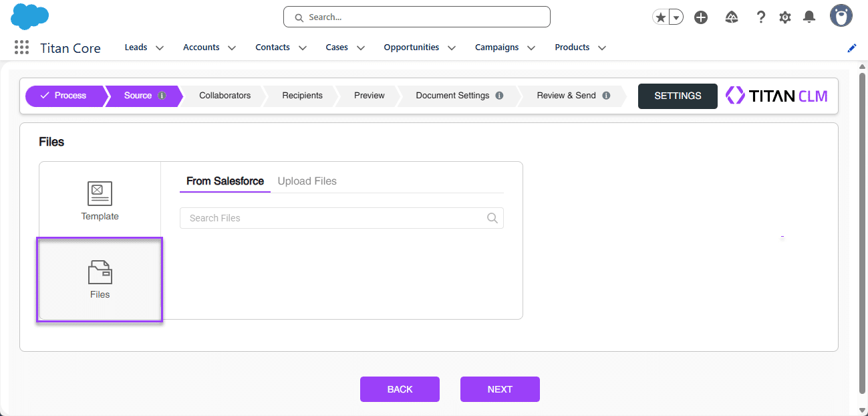Click the user avatar profile icon
The image size is (868, 416).
(x=841, y=16)
